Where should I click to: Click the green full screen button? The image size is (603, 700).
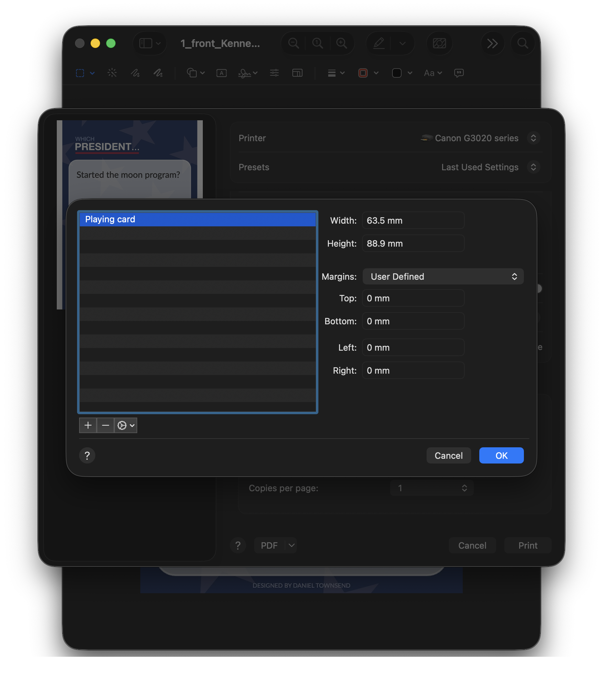click(111, 43)
